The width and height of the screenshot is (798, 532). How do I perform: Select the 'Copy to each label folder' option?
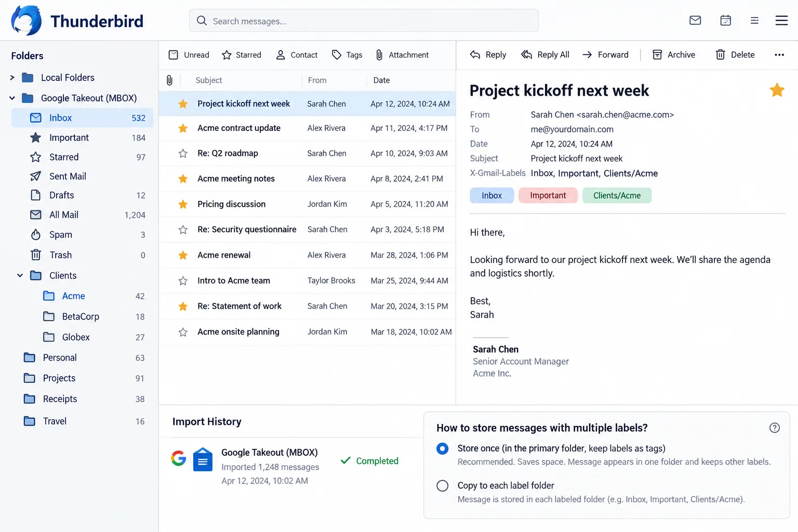click(x=443, y=486)
